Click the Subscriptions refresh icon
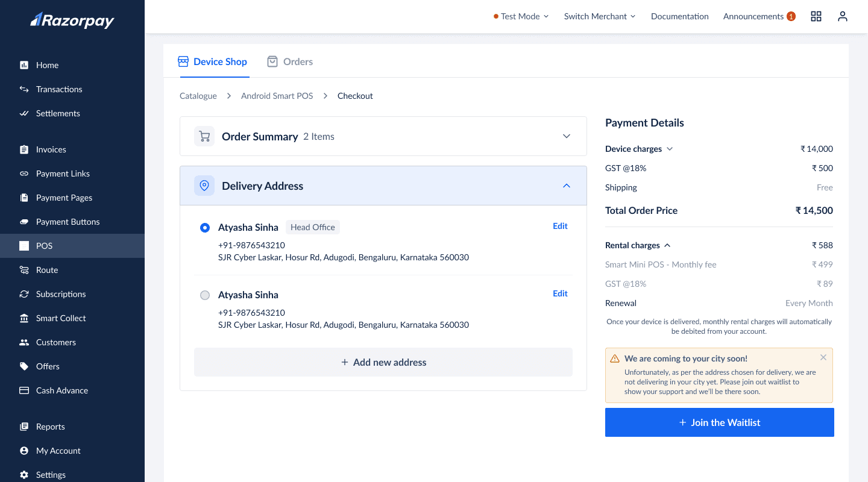This screenshot has height=482, width=868. click(24, 294)
